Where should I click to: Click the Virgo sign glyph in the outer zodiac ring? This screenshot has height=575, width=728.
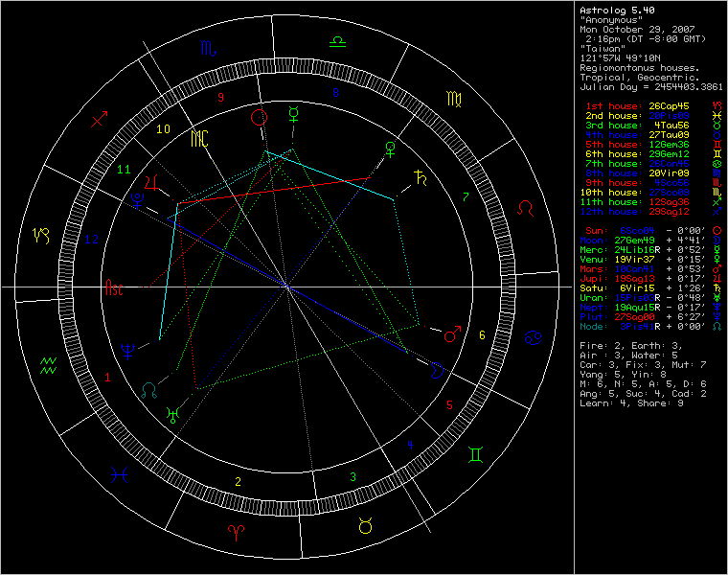(x=454, y=99)
